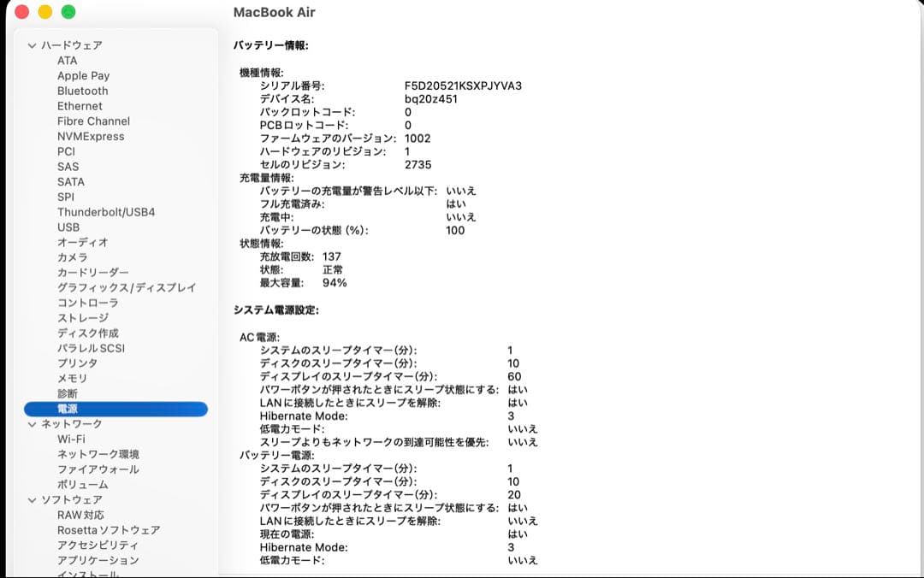The height and width of the screenshot is (578, 924).
Task: Click the ハードウェア category label
Action: (71, 45)
